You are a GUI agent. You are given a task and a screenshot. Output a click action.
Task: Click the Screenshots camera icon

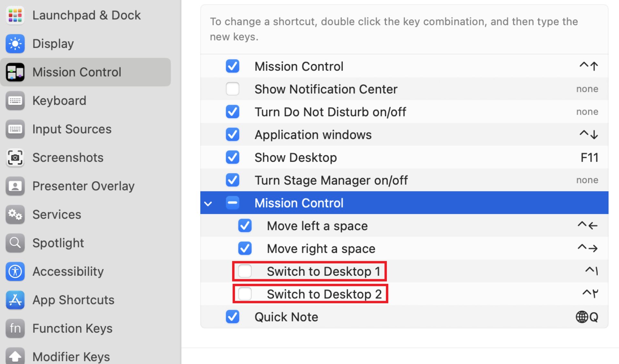(x=15, y=157)
